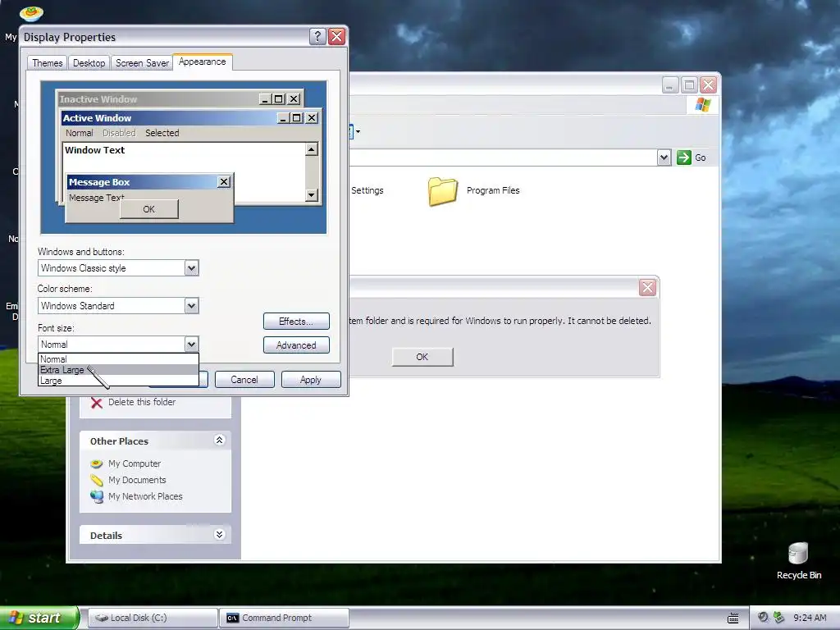Open the My Documents link
This screenshot has width=840, height=630.
137,480
